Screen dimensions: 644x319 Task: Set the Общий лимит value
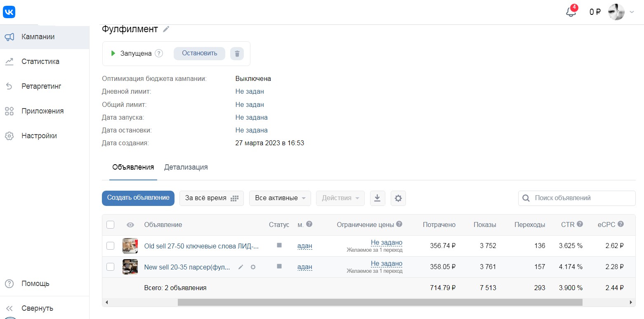250,104
